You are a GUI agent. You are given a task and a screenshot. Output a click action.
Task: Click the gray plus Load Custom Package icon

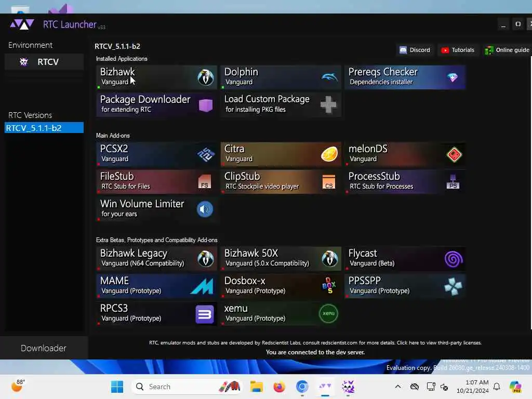click(x=328, y=104)
